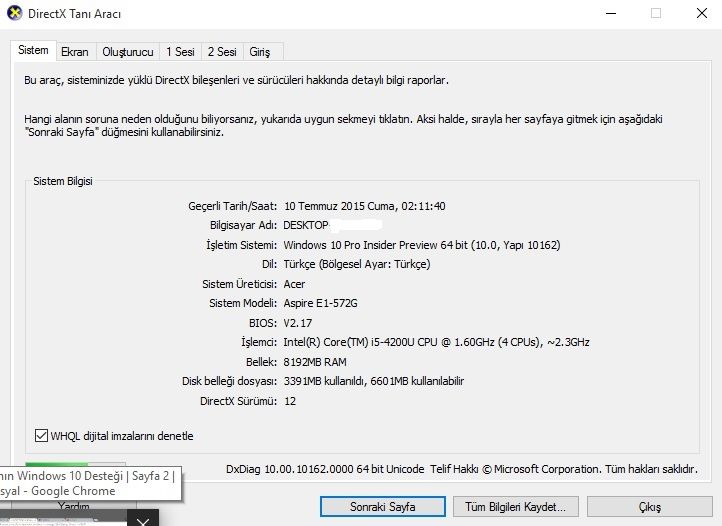This screenshot has width=722, height=526.
Task: Close the DirectX Tanı Aracı window
Action: click(x=702, y=13)
